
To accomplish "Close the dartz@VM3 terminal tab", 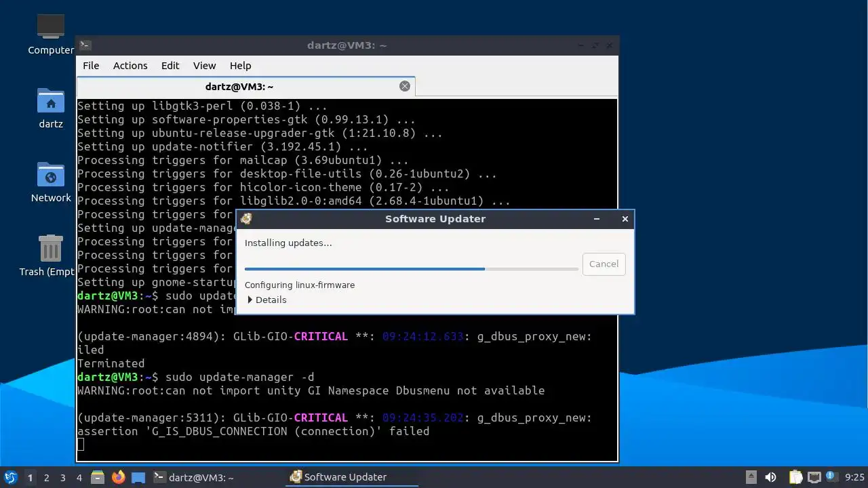I will 405,86.
